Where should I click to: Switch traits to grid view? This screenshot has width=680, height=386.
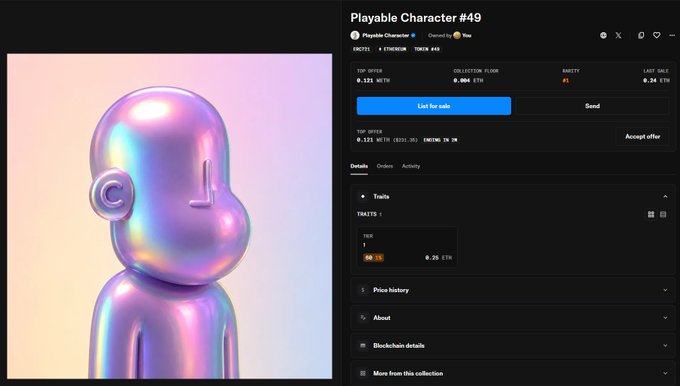tap(651, 214)
